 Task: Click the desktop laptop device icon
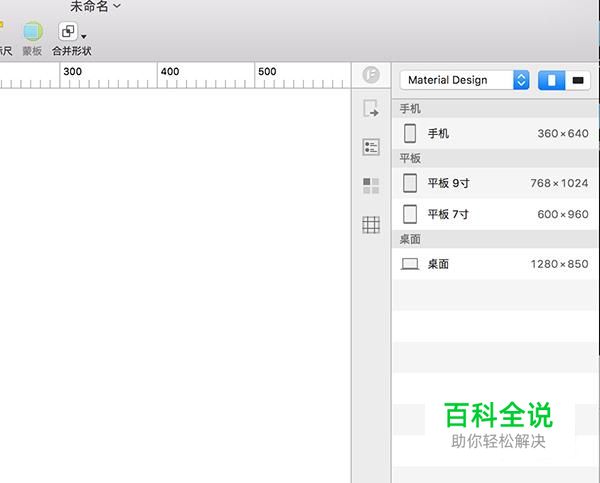point(410,264)
